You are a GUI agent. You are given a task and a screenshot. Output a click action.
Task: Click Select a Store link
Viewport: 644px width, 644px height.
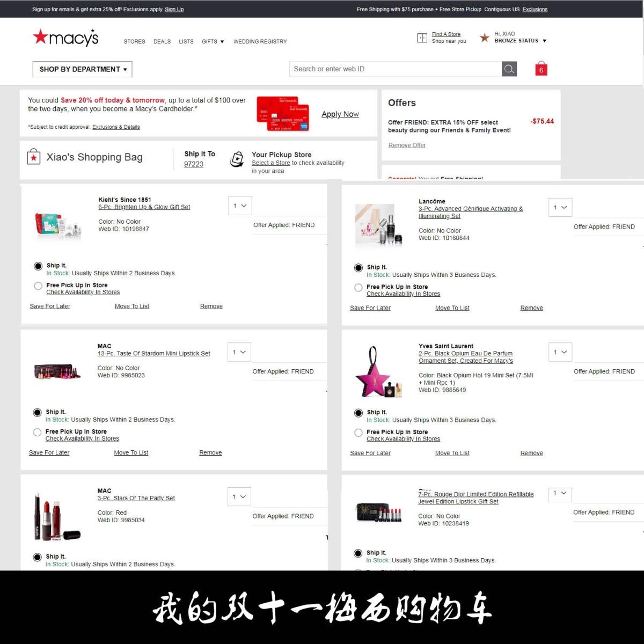(270, 163)
